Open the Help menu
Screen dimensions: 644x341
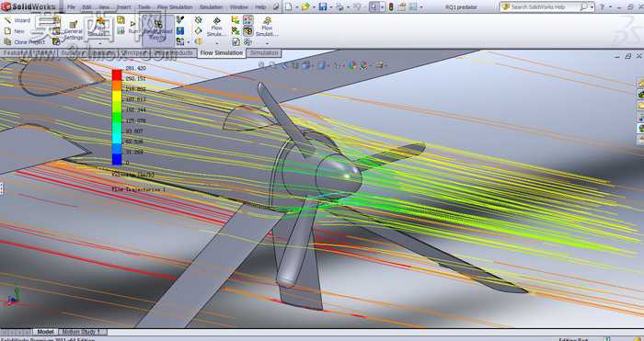tap(260, 7)
